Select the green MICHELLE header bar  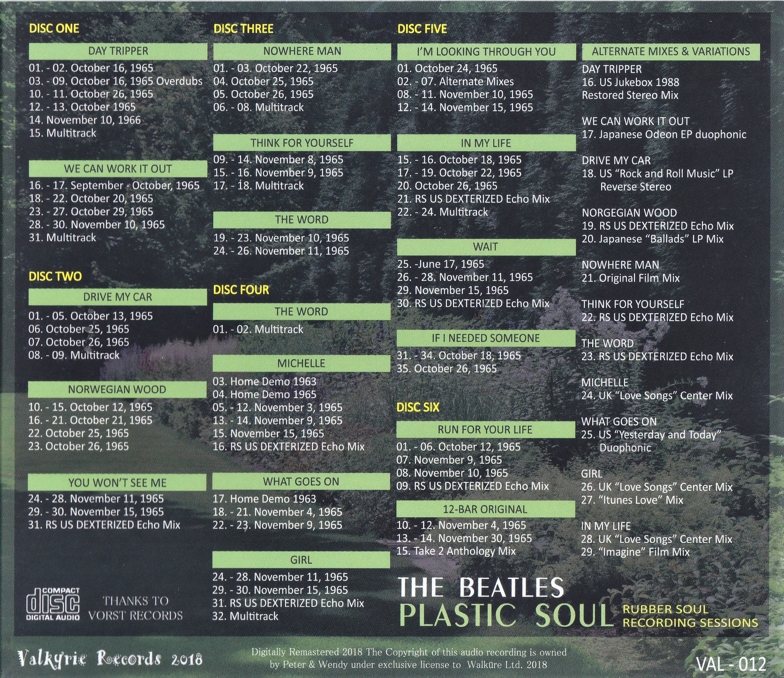302,363
